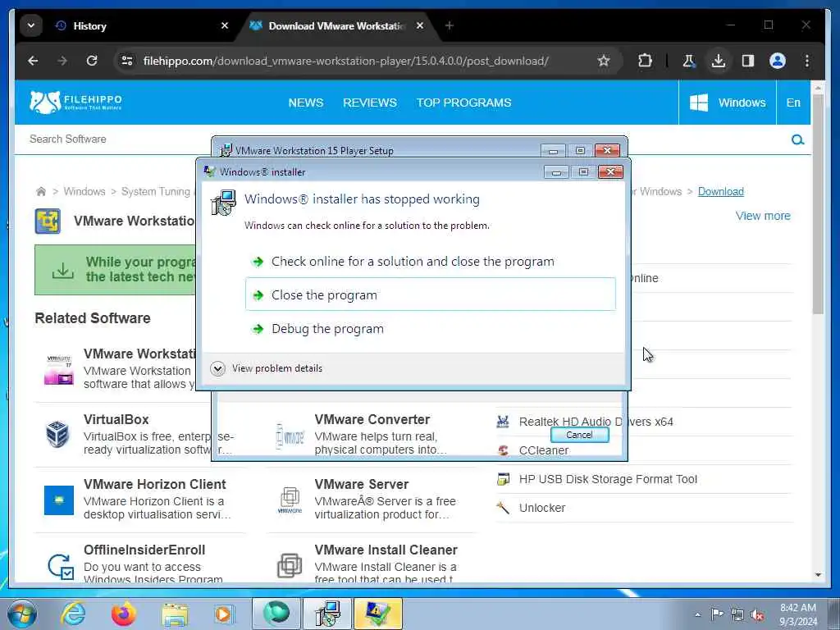Click the FileHippo logo
Image resolution: width=840 pixels, height=630 pixels.
[75, 102]
